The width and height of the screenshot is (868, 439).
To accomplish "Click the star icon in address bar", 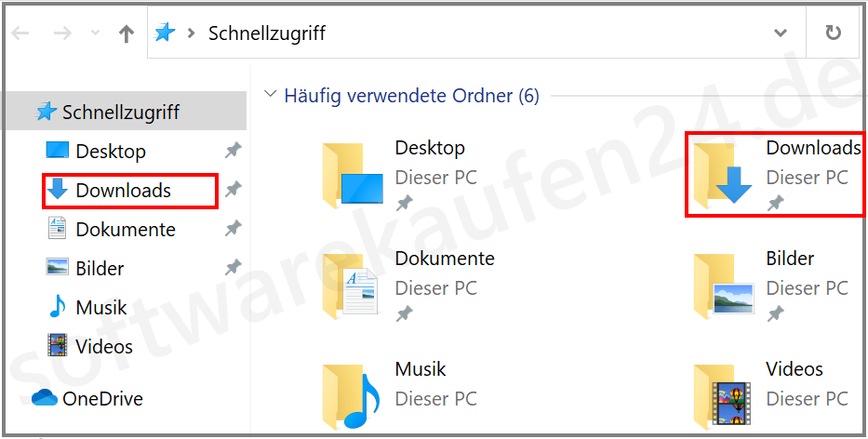I will [165, 33].
